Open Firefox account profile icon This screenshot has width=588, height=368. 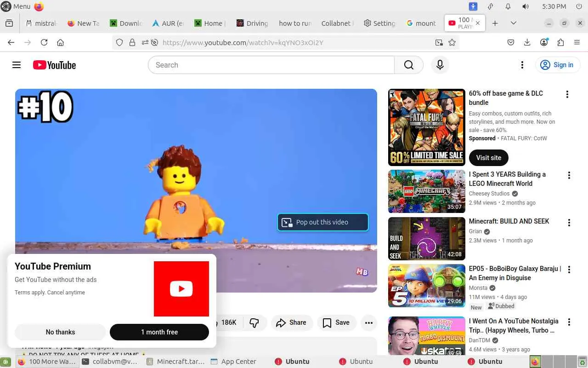544,42
